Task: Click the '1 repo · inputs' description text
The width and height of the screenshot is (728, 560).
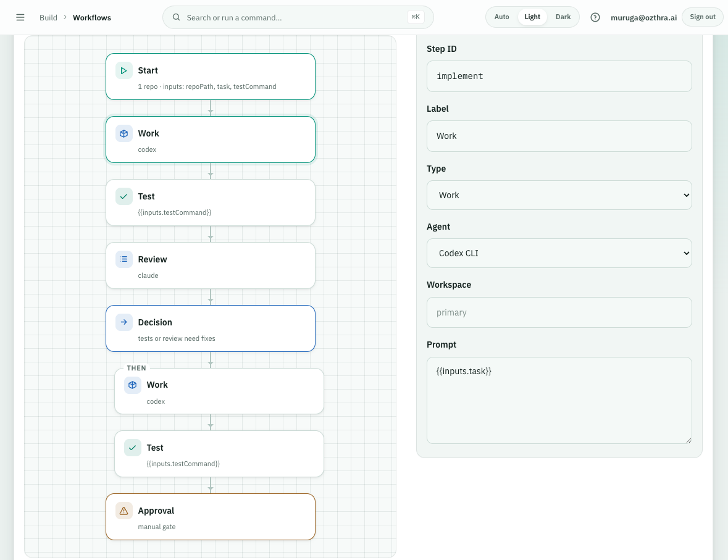Action: click(x=207, y=87)
